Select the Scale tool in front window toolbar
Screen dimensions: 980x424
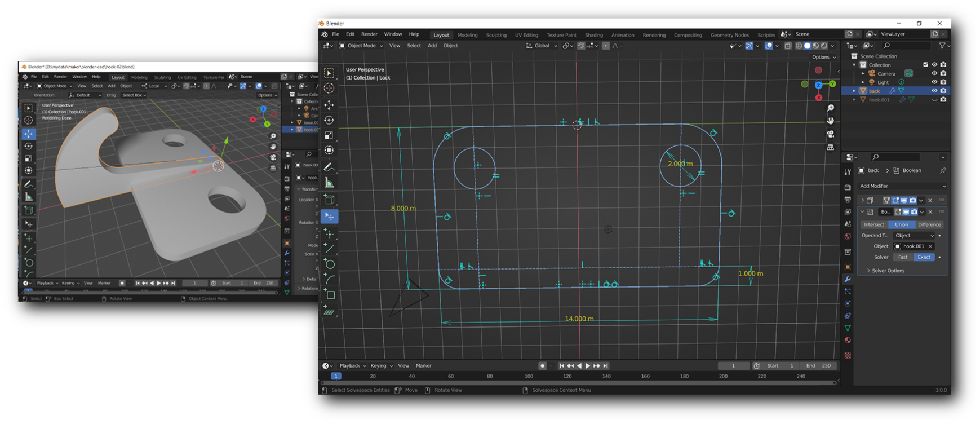[329, 135]
